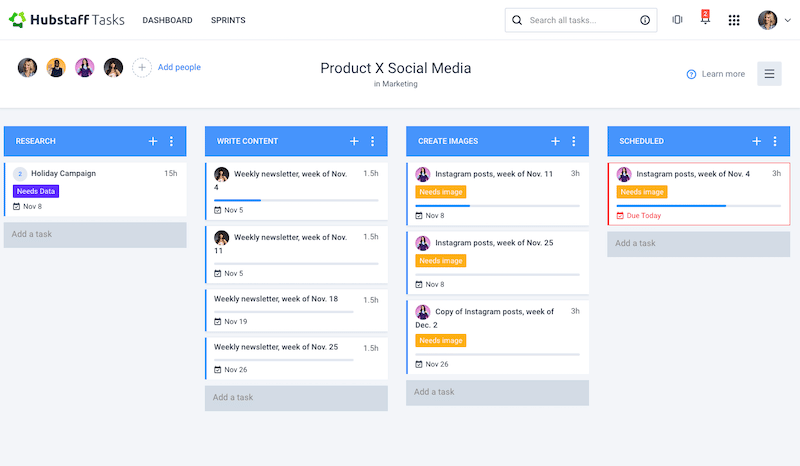
Task: Click Add a task under Research
Action: (95, 235)
